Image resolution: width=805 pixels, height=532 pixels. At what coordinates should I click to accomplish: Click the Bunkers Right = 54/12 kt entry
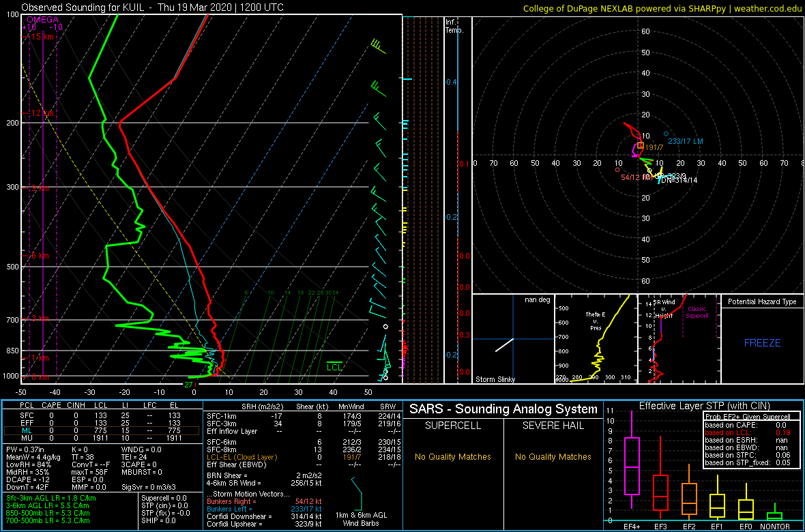tap(264, 502)
